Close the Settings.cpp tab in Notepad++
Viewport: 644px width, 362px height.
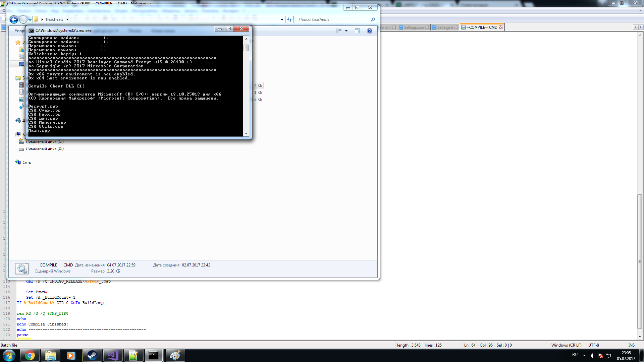[x=427, y=27]
